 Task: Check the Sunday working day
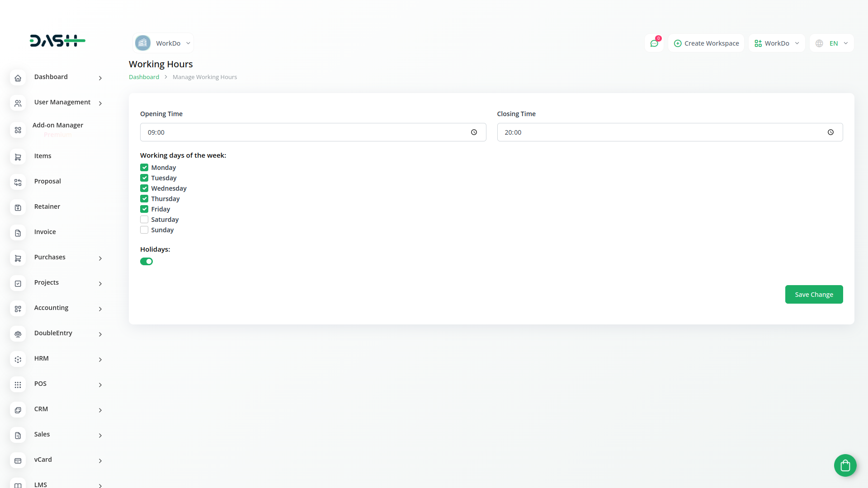144,230
